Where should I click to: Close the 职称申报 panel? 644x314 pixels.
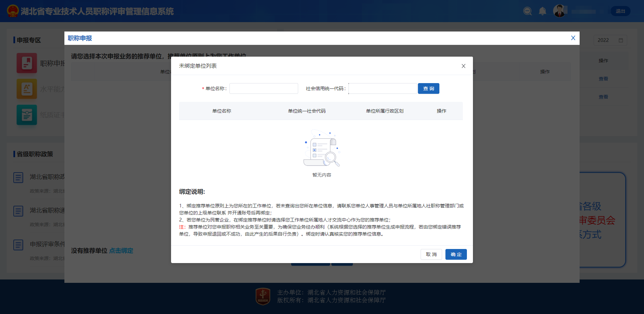[573, 38]
